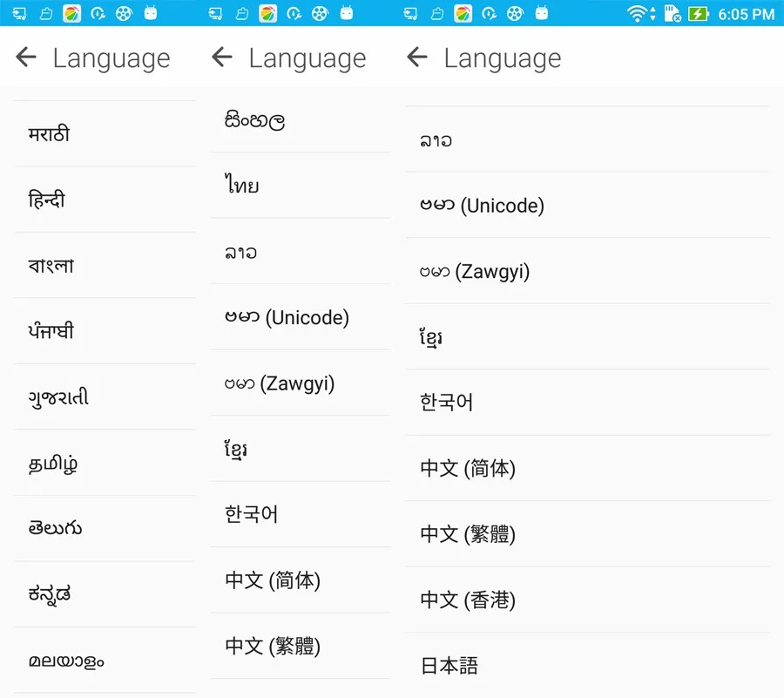This screenshot has height=698, width=784.
Task: Select 한국어 on middle screen
Action: click(301, 514)
